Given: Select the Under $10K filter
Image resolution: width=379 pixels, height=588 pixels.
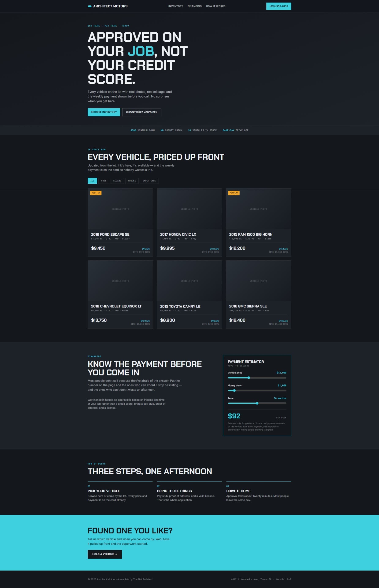Looking at the screenshot, I should pyautogui.click(x=149, y=181).
